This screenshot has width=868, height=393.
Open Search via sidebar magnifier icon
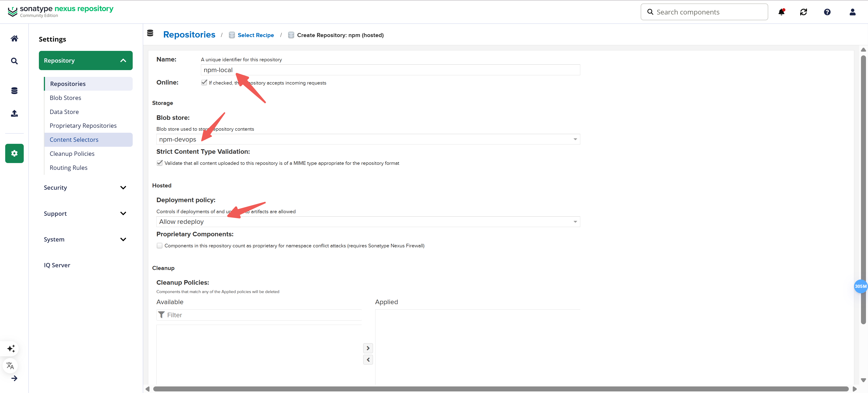click(x=14, y=61)
